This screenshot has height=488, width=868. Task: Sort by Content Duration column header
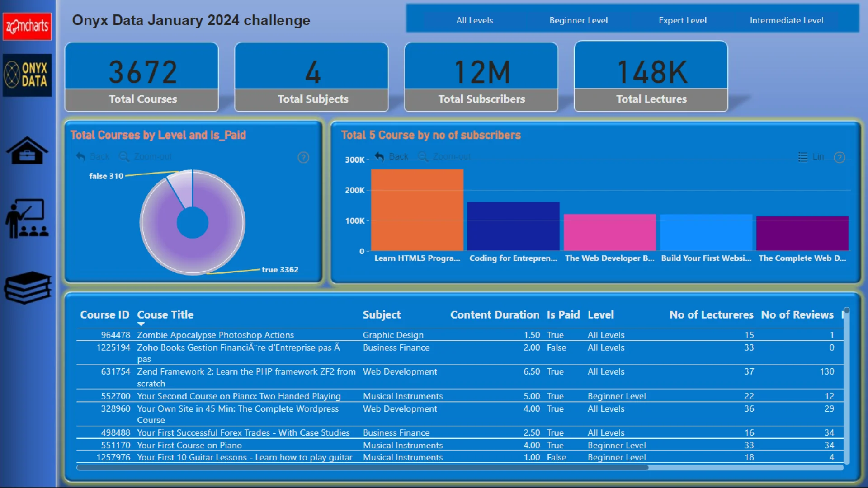[x=495, y=314]
